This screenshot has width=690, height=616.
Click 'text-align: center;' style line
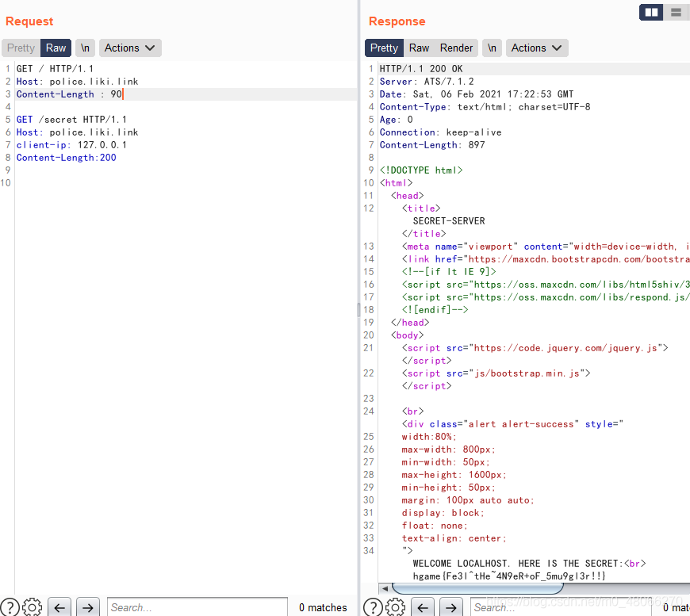point(454,538)
